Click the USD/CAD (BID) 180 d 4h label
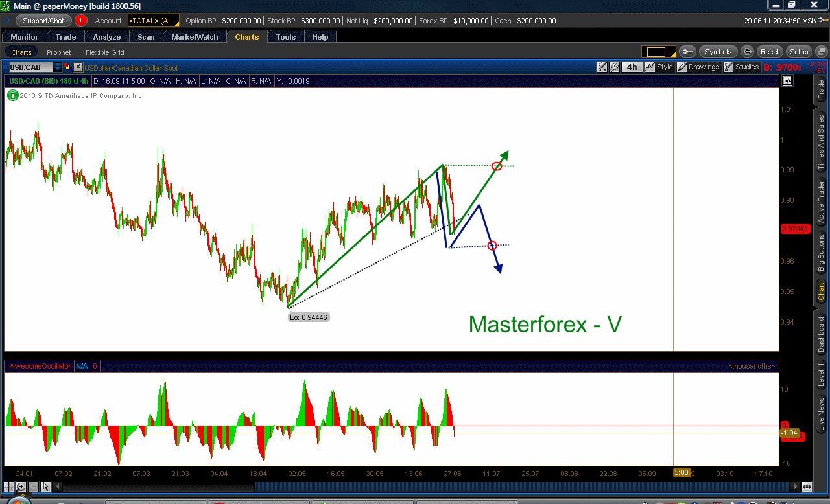 (x=47, y=81)
